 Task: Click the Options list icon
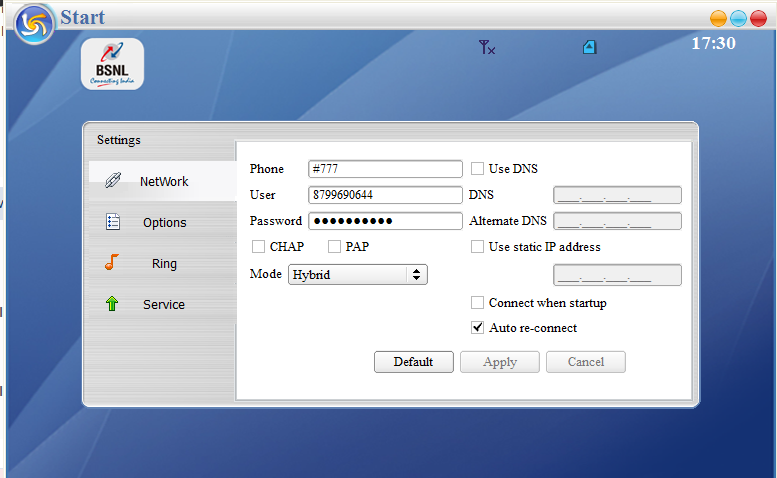[113, 223]
